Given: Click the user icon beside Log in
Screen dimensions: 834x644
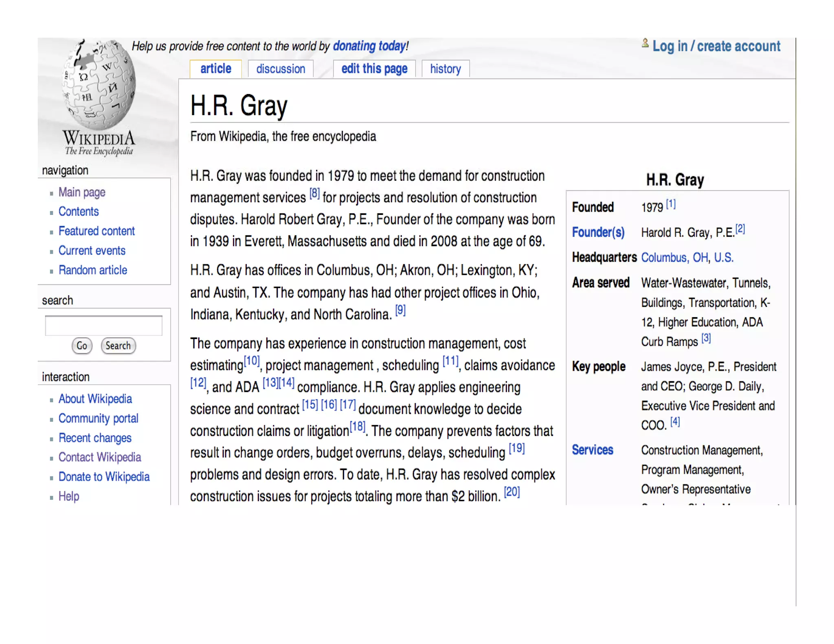Looking at the screenshot, I should (645, 43).
